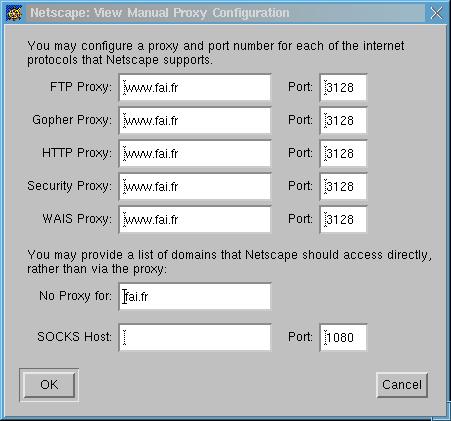The height and width of the screenshot is (421, 451).
Task: Focus the HTTP Proxy host field
Action: click(x=195, y=153)
